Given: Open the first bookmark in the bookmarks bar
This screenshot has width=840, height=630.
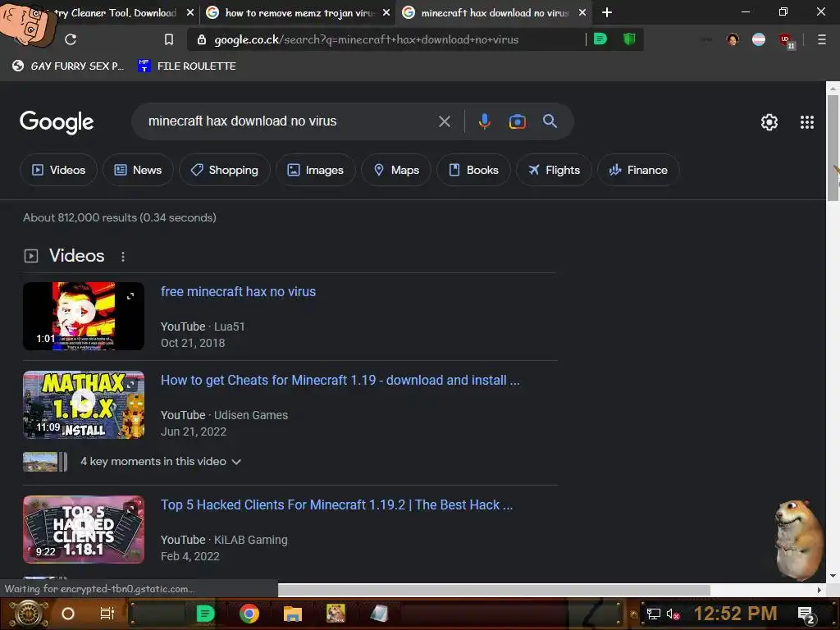Looking at the screenshot, I should (x=68, y=66).
